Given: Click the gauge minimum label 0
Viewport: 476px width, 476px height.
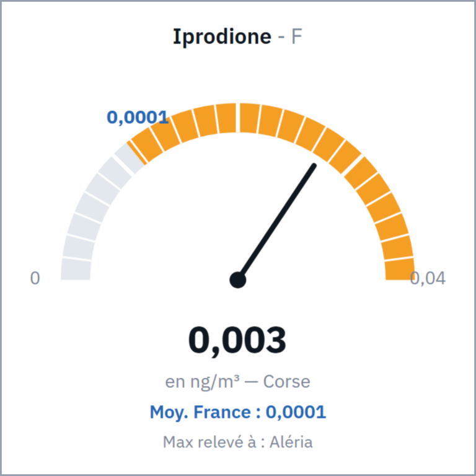Looking at the screenshot, I should (35, 278).
